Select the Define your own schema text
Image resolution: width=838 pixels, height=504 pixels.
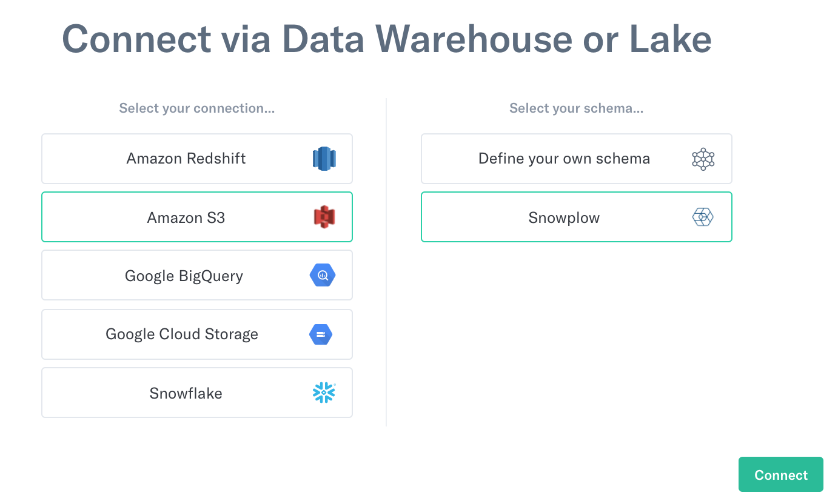(x=564, y=159)
